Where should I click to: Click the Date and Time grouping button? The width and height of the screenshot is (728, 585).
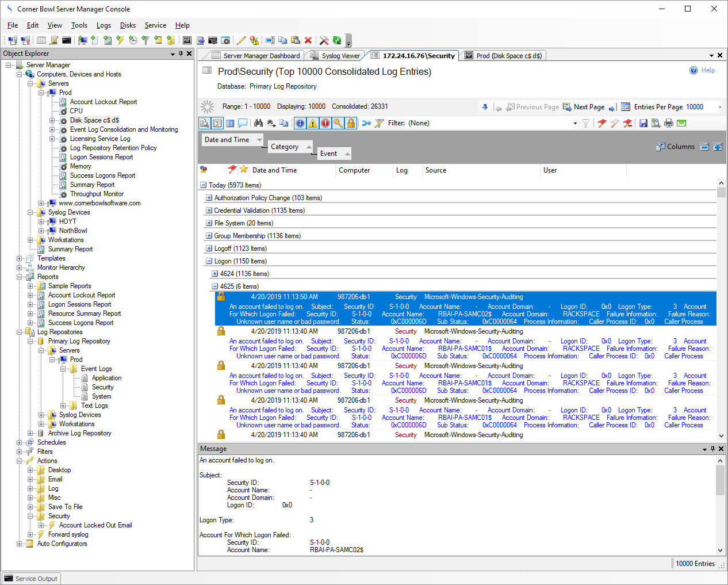click(232, 140)
